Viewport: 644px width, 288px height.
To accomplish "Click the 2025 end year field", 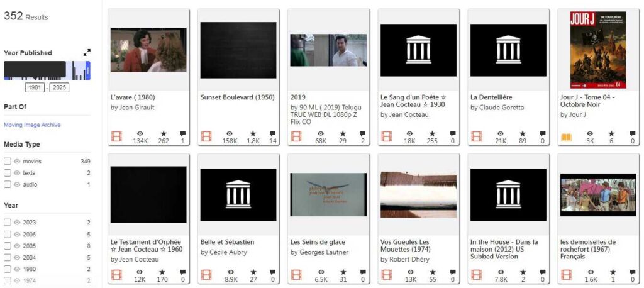I will tap(59, 87).
